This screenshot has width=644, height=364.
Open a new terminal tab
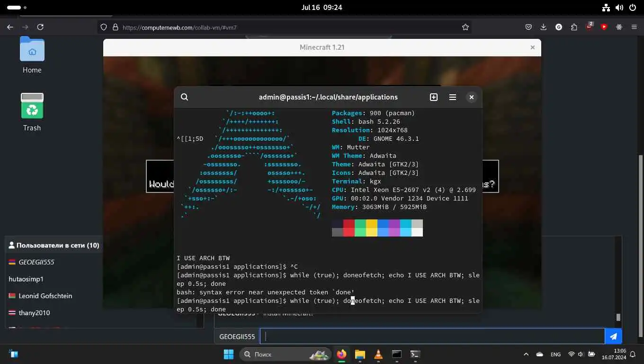click(x=434, y=97)
